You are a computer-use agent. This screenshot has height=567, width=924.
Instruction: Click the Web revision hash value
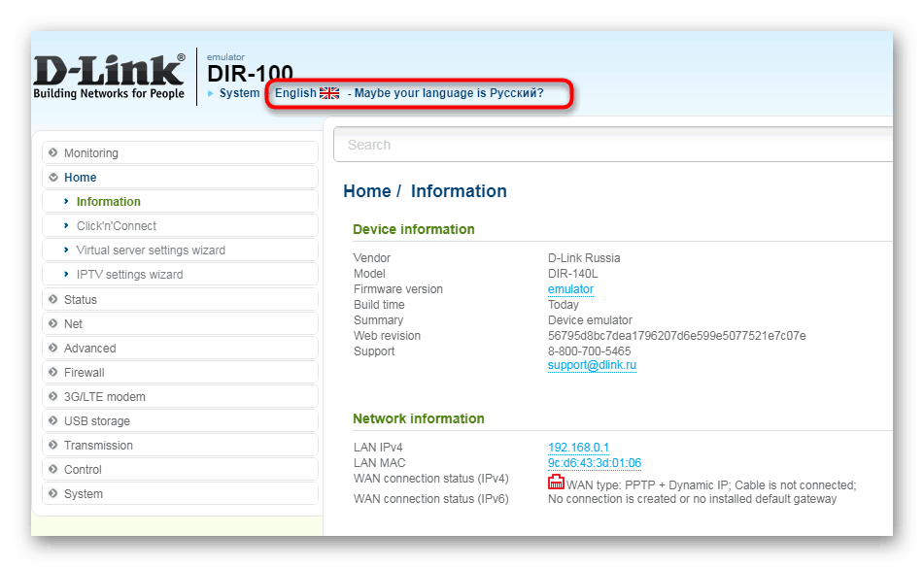[676, 336]
